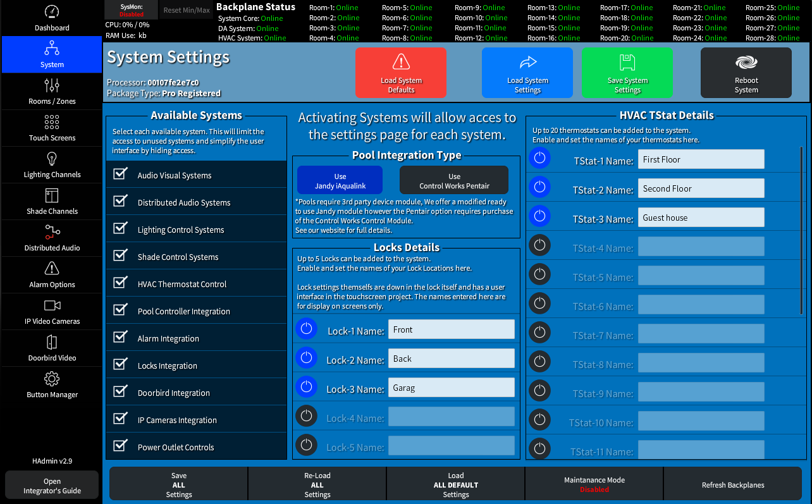Image resolution: width=812 pixels, height=504 pixels.
Task: Enable TStat-6 power button
Action: 539,303
